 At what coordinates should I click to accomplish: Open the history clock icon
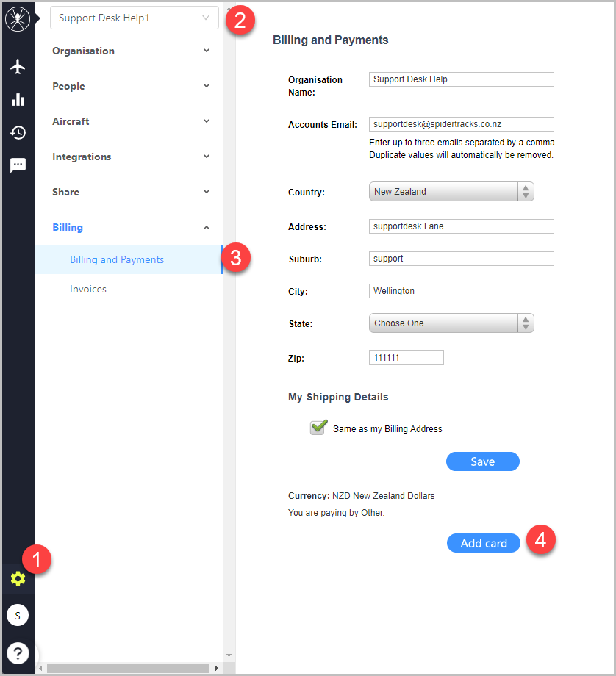pyautogui.click(x=18, y=132)
